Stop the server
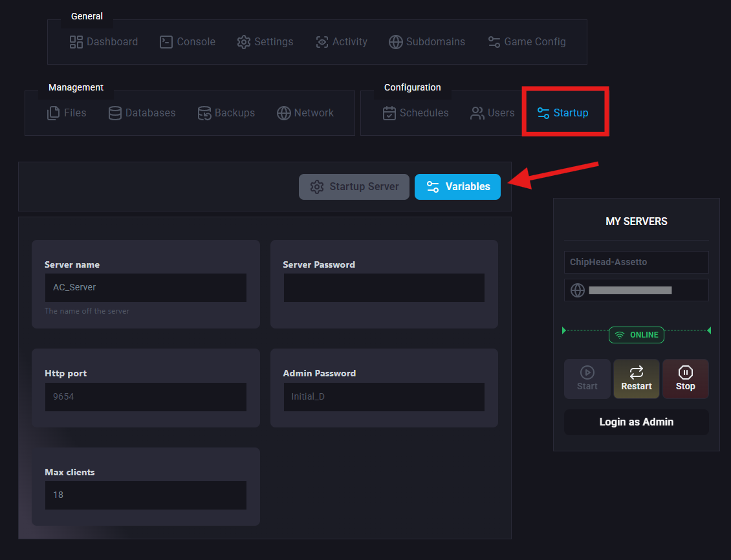The height and width of the screenshot is (560, 731). pos(685,379)
